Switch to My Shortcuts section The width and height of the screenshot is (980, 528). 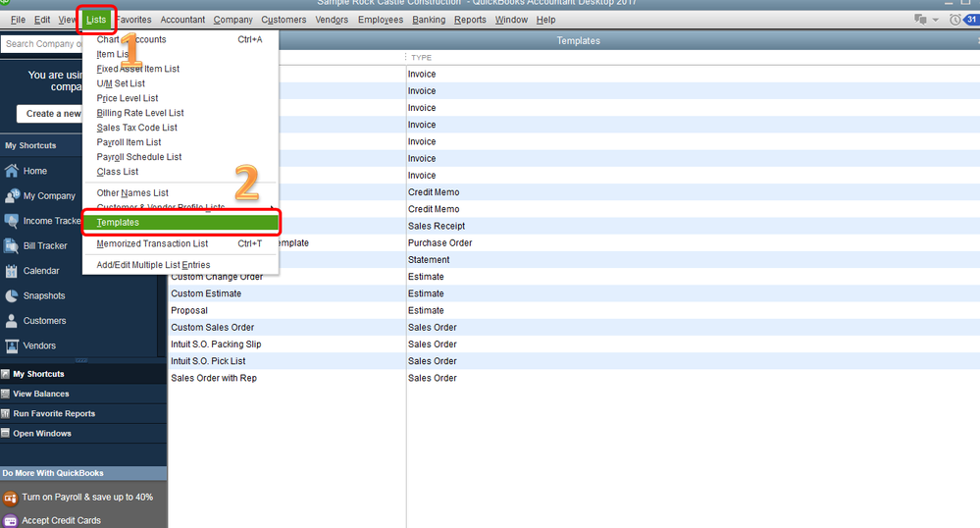coord(83,374)
